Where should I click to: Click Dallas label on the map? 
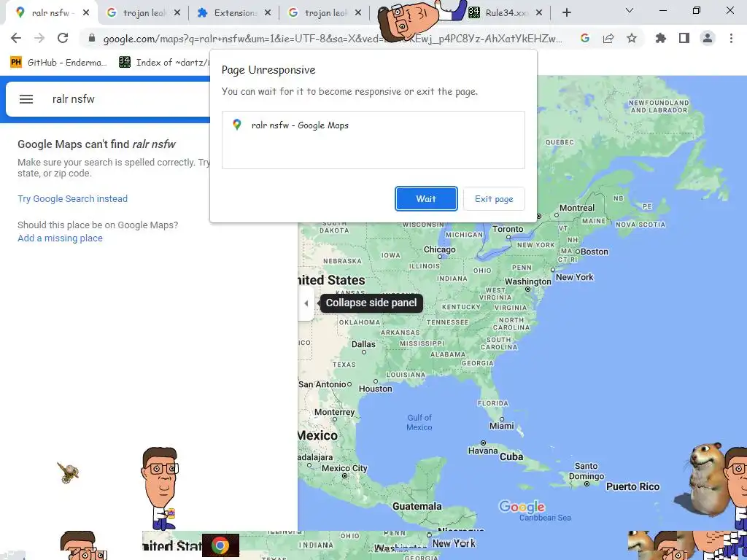363,344
